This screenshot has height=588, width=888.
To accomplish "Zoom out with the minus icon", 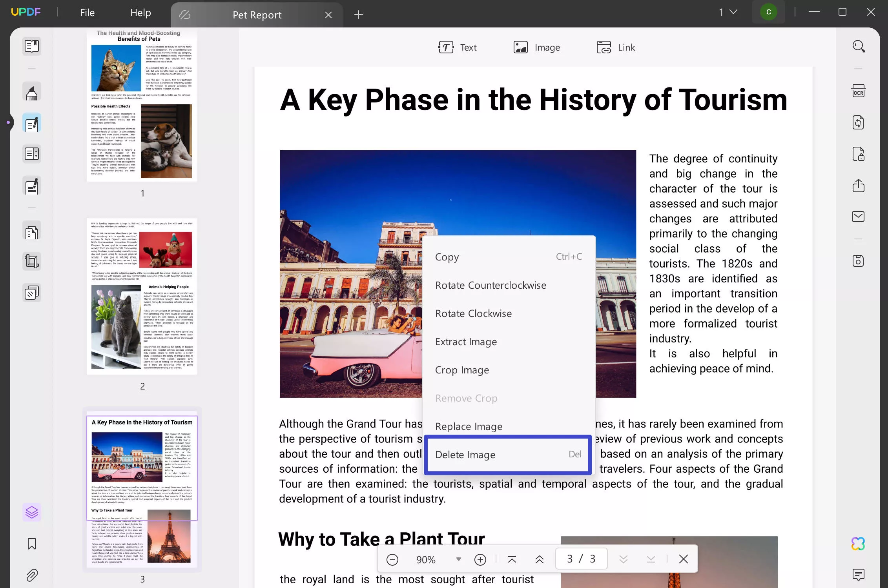I will pos(392,559).
